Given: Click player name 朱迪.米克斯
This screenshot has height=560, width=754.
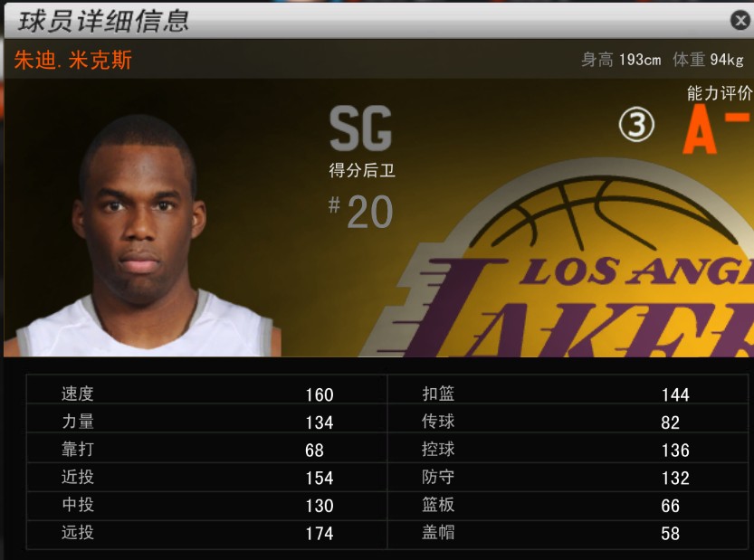Looking at the screenshot, I should 72,60.
